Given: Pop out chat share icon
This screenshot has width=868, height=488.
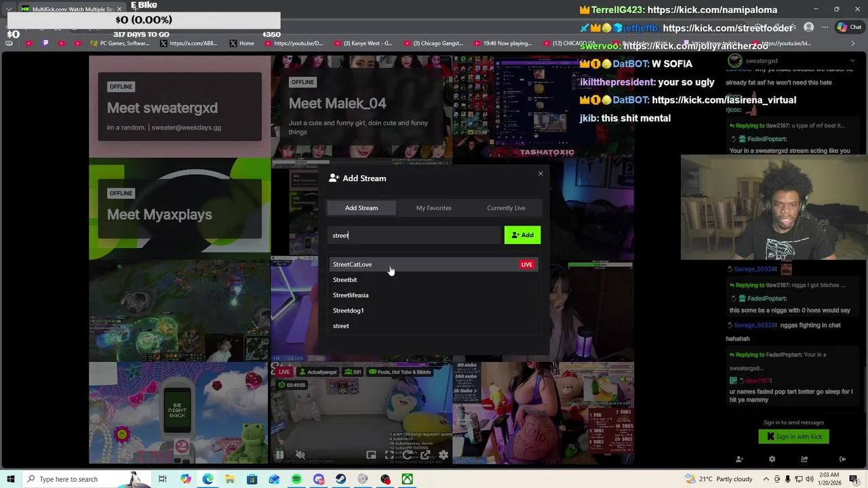Looking at the screenshot, I should (x=804, y=460).
